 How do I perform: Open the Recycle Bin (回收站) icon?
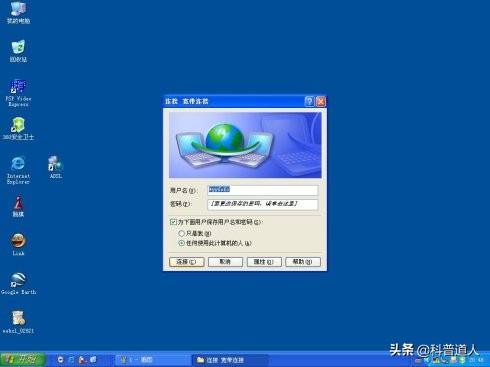point(18,51)
